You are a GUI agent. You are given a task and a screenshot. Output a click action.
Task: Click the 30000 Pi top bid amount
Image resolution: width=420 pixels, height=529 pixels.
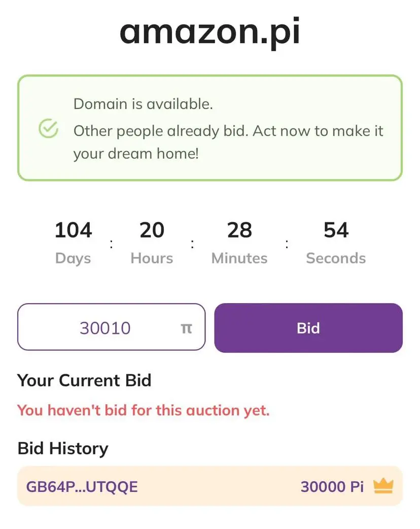point(332,487)
